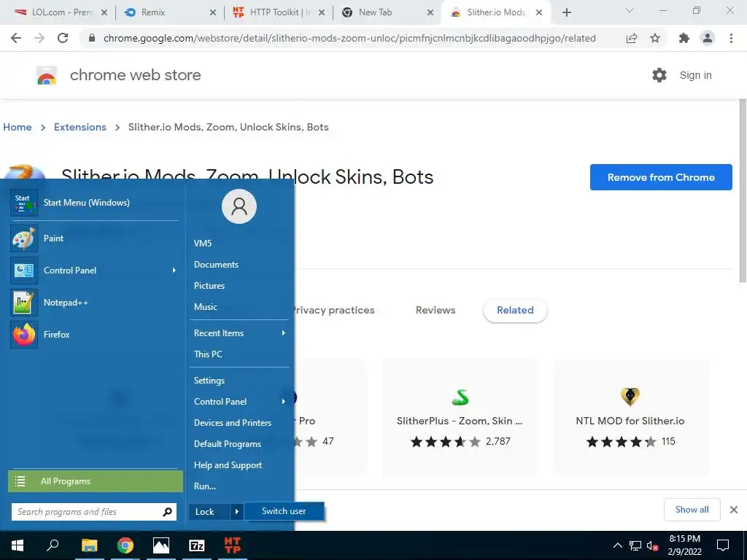Click the search magnifier in start menu

coord(167,512)
